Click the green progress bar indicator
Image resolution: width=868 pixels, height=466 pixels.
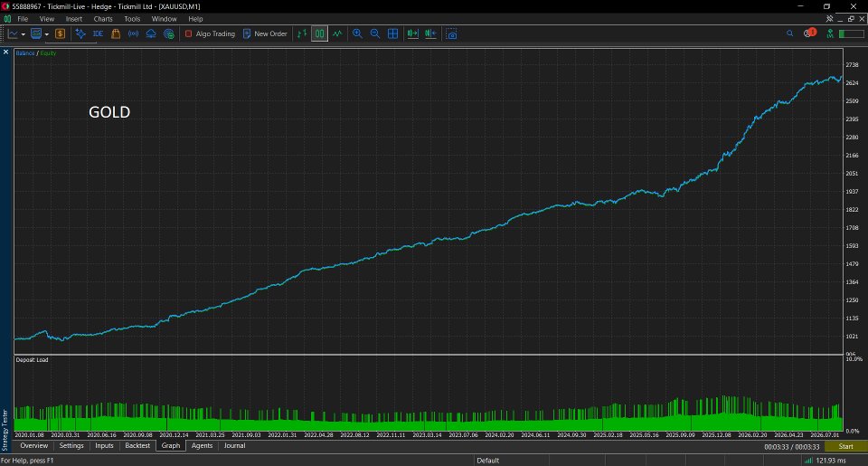click(852, 33)
